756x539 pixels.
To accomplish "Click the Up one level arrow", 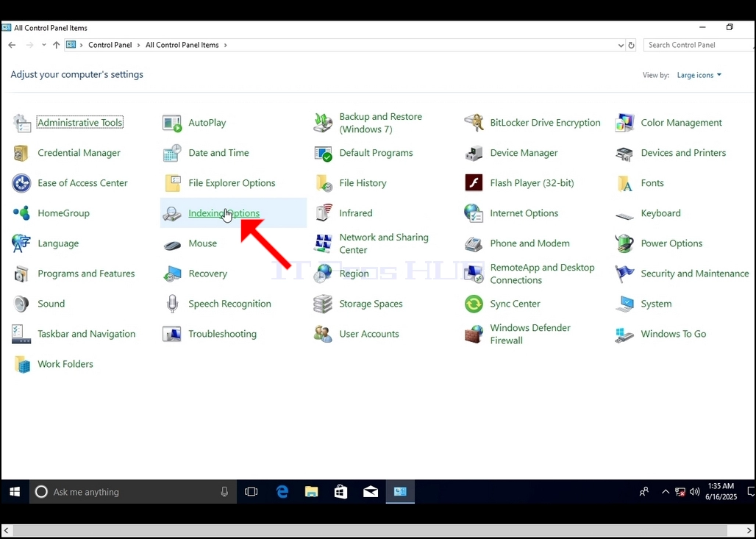I will click(x=57, y=45).
